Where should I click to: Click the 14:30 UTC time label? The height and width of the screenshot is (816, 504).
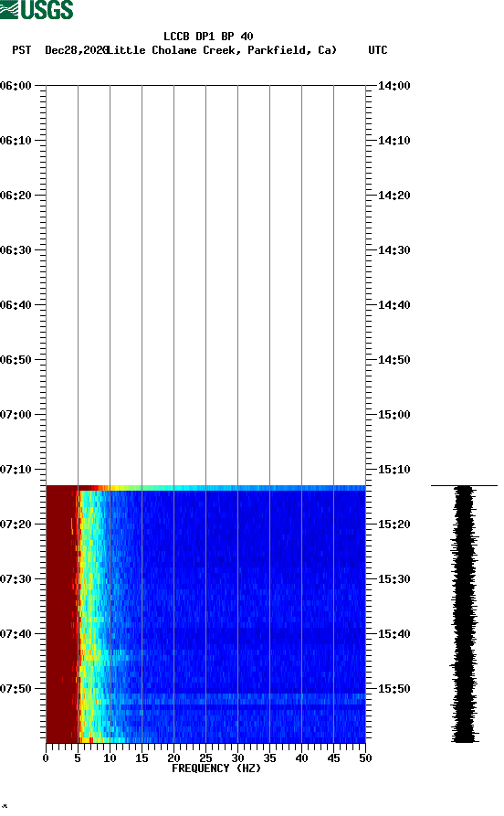[394, 249]
